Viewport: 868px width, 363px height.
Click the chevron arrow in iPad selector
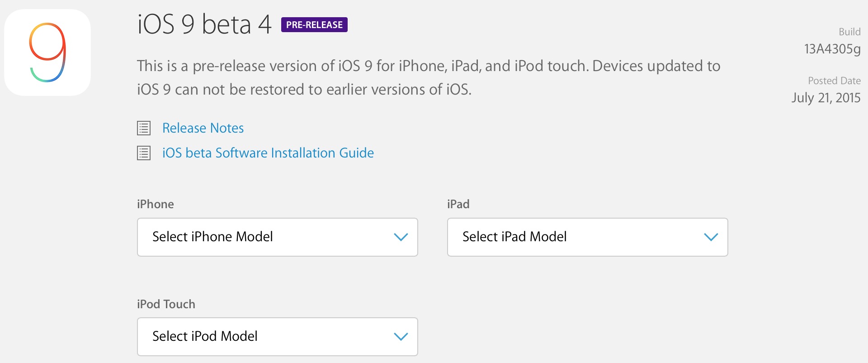click(x=711, y=237)
